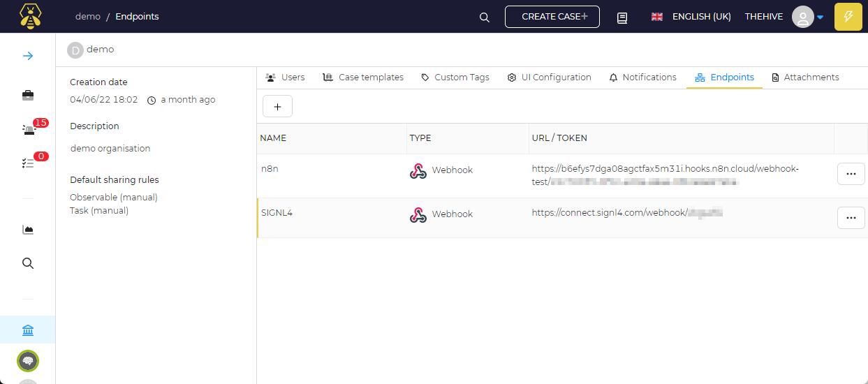The image size is (868, 384).
Task: Sort by NAME column header
Action: click(x=273, y=138)
